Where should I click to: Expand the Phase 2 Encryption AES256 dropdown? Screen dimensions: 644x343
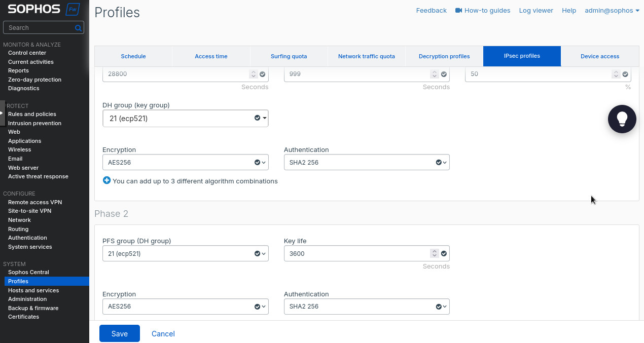click(185, 307)
